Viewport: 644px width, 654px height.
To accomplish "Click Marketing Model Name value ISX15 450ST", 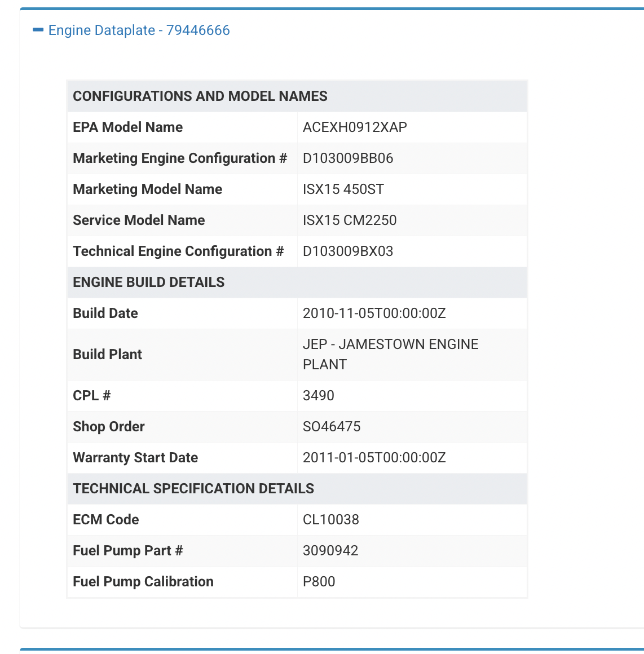I will pyautogui.click(x=343, y=189).
